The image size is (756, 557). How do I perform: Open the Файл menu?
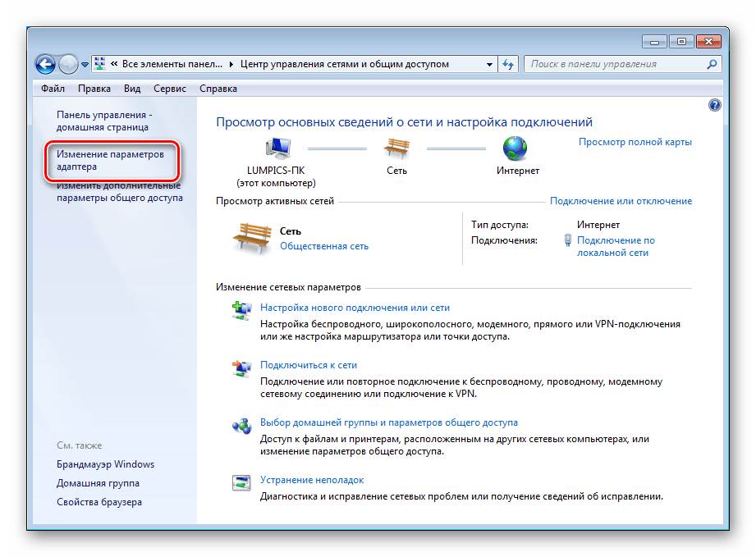(x=53, y=89)
